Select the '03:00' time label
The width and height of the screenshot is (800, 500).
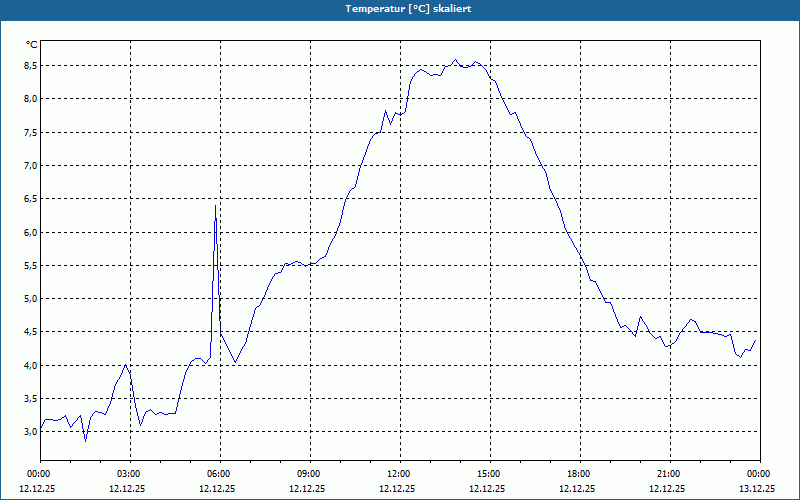coord(129,474)
